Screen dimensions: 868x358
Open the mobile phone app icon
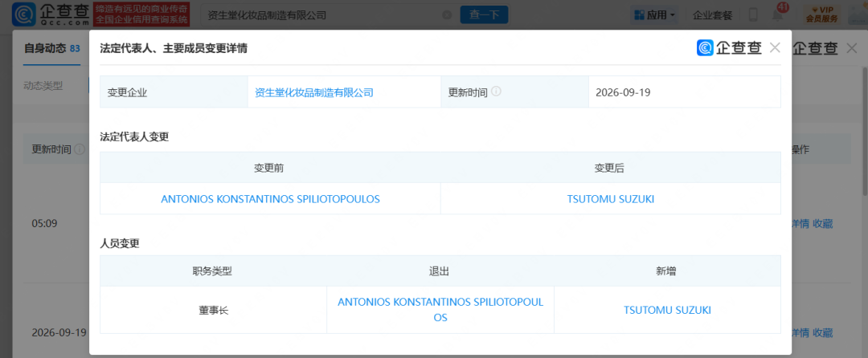[753, 15]
